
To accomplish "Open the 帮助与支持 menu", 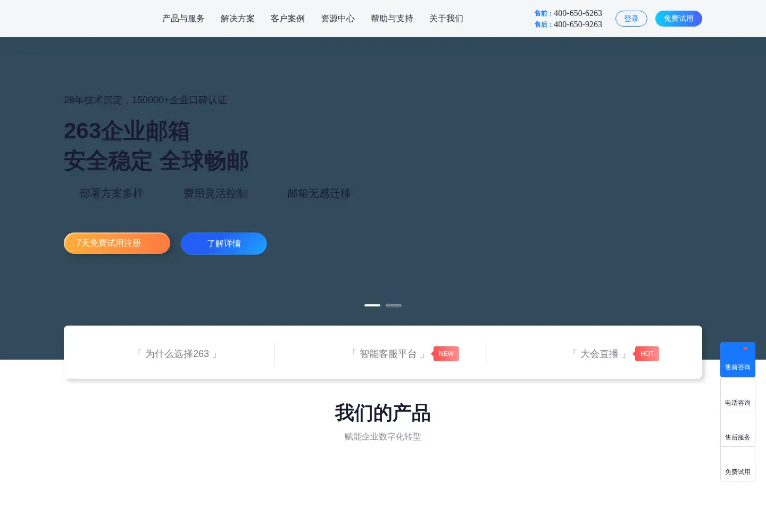I will [392, 19].
